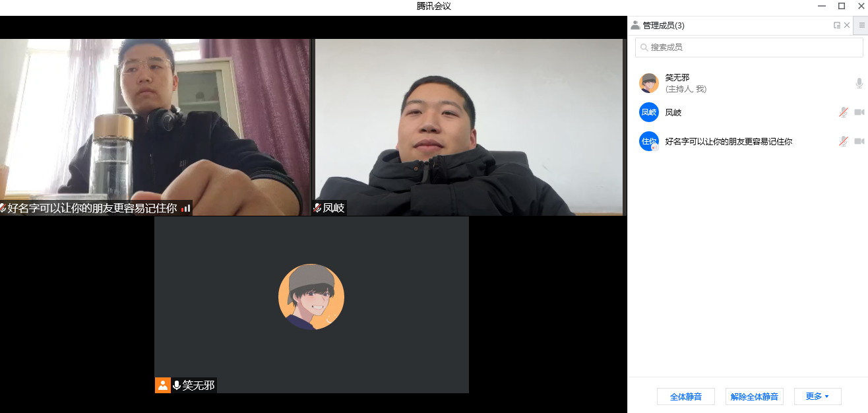This screenshot has width=868, height=413.
Task: Close the 腾讯会议 window
Action: coord(861,6)
